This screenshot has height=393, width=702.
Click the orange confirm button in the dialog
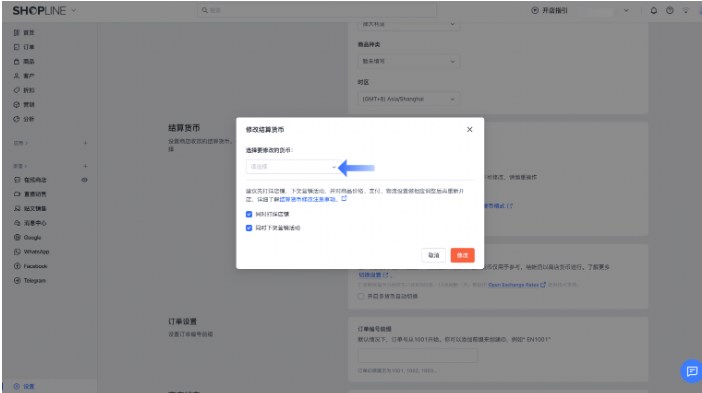(462, 255)
